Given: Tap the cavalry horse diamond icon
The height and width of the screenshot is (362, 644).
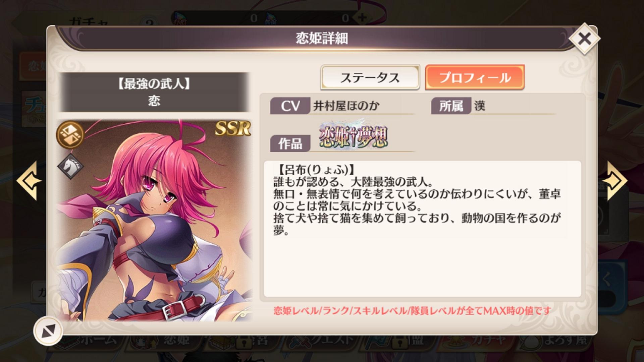Looking at the screenshot, I should pos(70,166).
